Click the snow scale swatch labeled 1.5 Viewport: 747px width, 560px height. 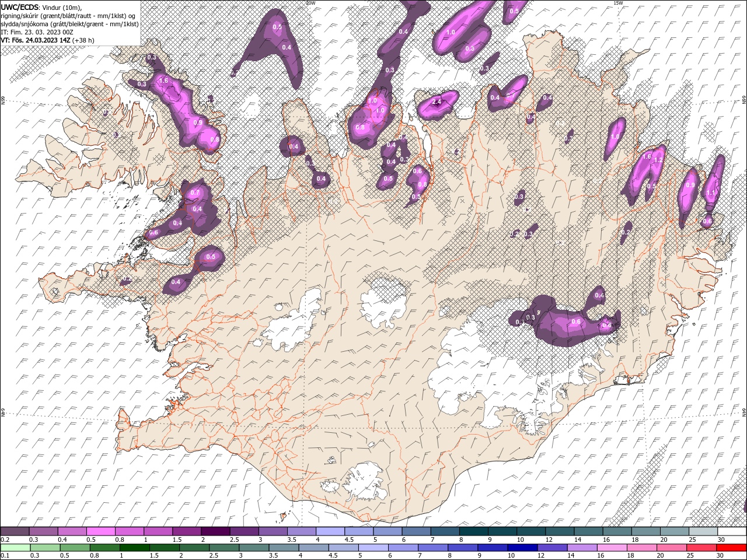click(x=187, y=531)
